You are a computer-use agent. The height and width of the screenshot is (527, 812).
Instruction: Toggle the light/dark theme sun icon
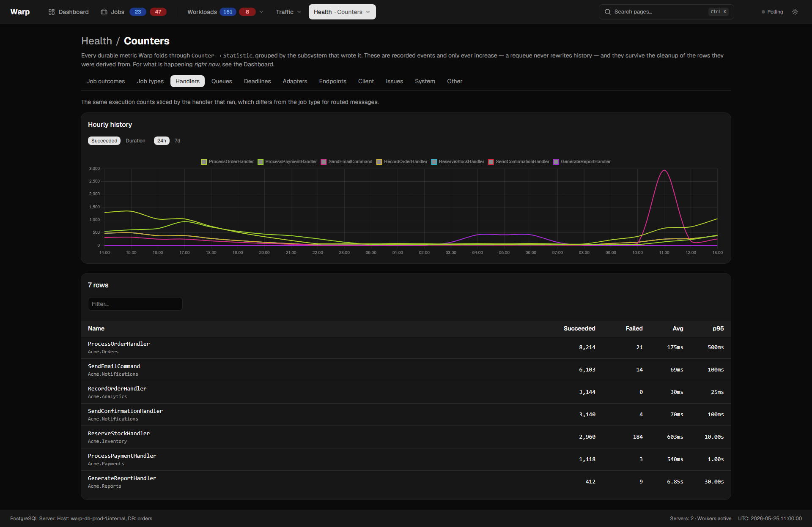pos(795,12)
